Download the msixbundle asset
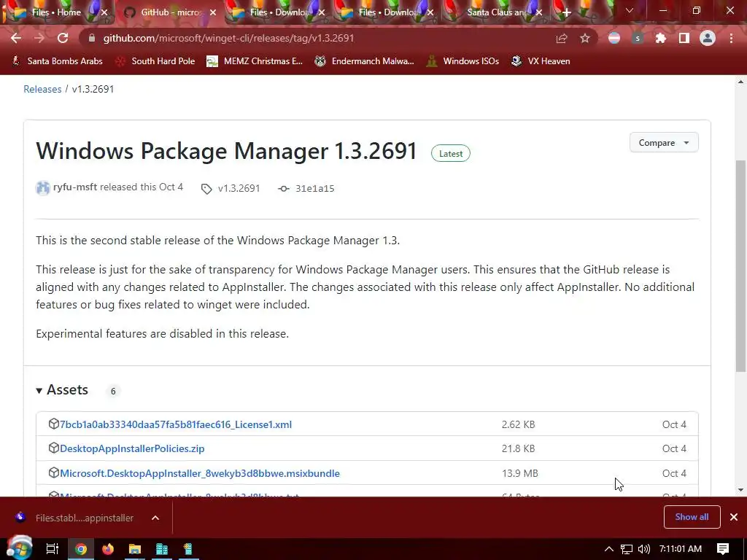 200,473
